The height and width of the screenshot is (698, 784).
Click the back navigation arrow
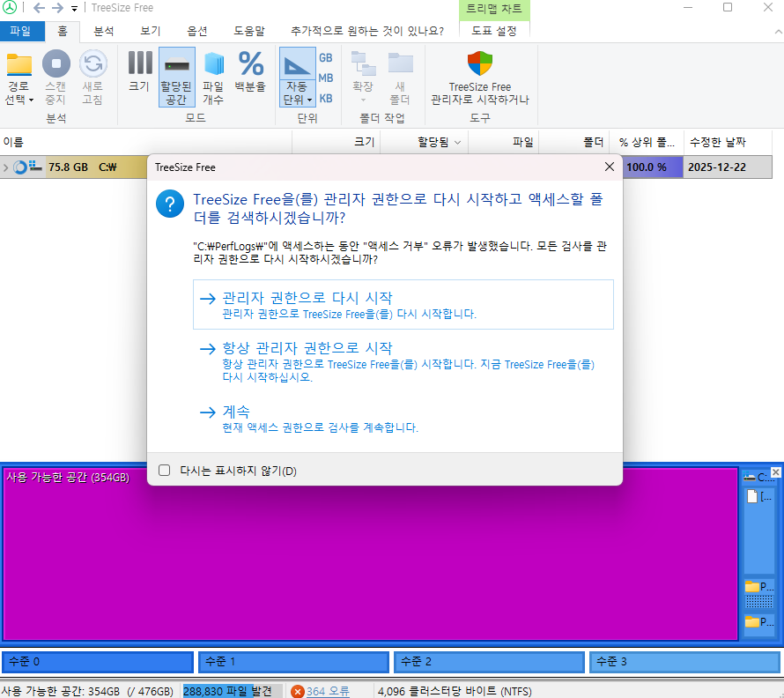point(39,8)
